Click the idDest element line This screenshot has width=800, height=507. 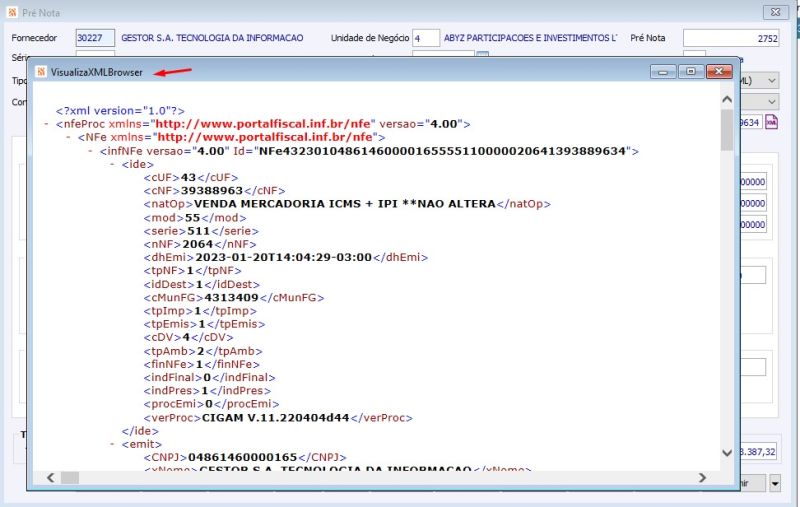pos(202,285)
